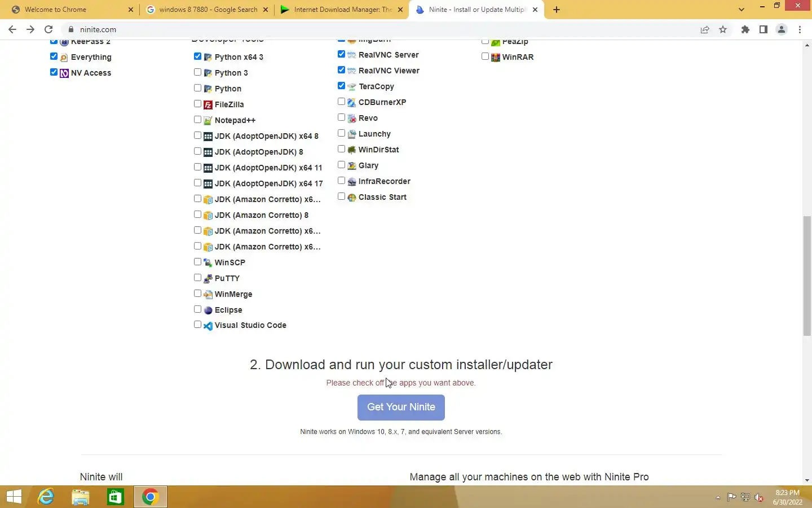Click the Launchy app icon
The image size is (812, 508).
coord(352,134)
